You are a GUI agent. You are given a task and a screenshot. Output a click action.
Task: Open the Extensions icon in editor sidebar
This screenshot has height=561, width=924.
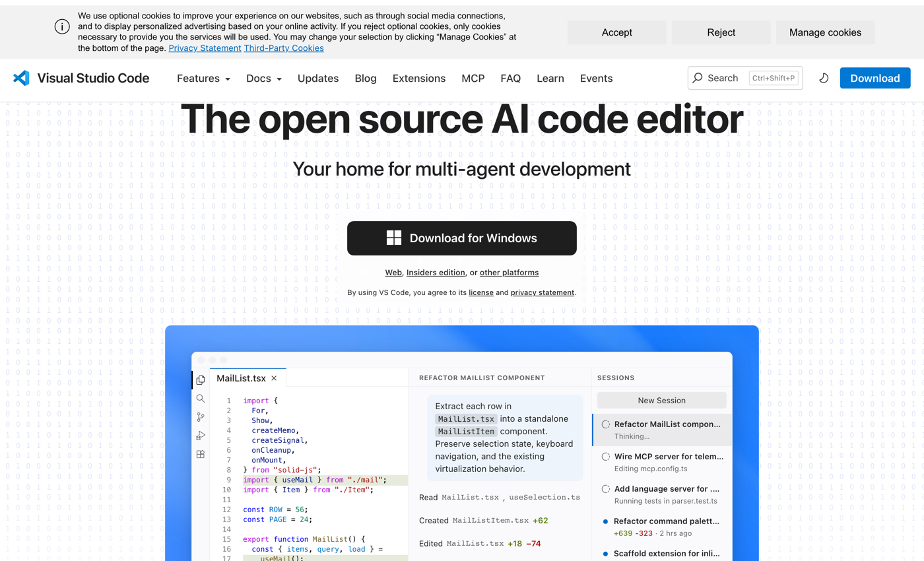[201, 454]
